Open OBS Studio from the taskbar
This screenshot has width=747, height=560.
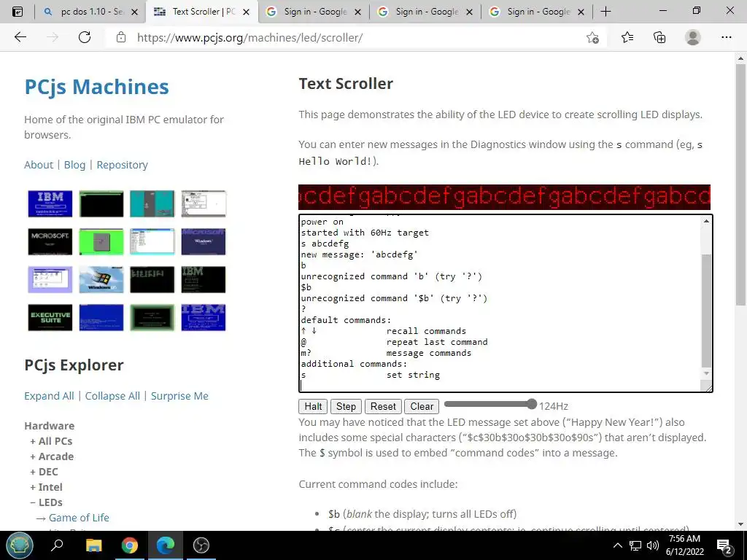(201, 545)
